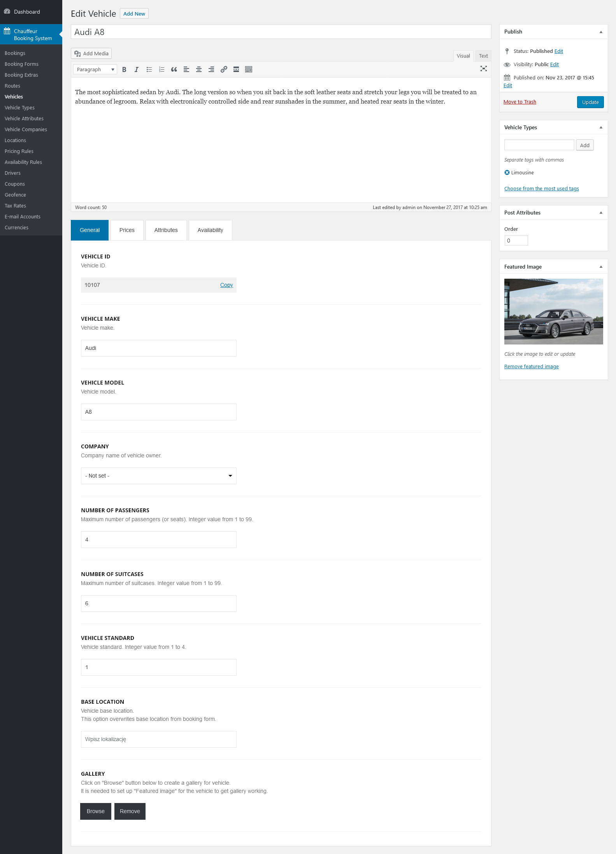Toggle bold formatting in editor toolbar
Viewport: 616px width, 854px height.
(x=124, y=70)
